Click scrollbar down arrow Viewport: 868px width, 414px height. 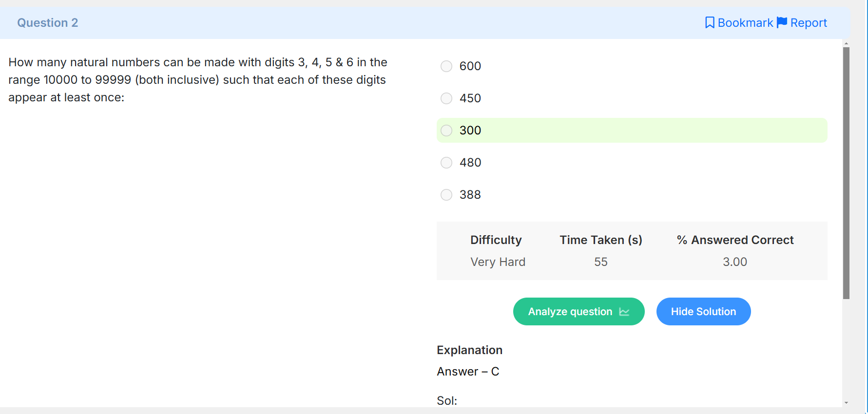click(x=846, y=403)
